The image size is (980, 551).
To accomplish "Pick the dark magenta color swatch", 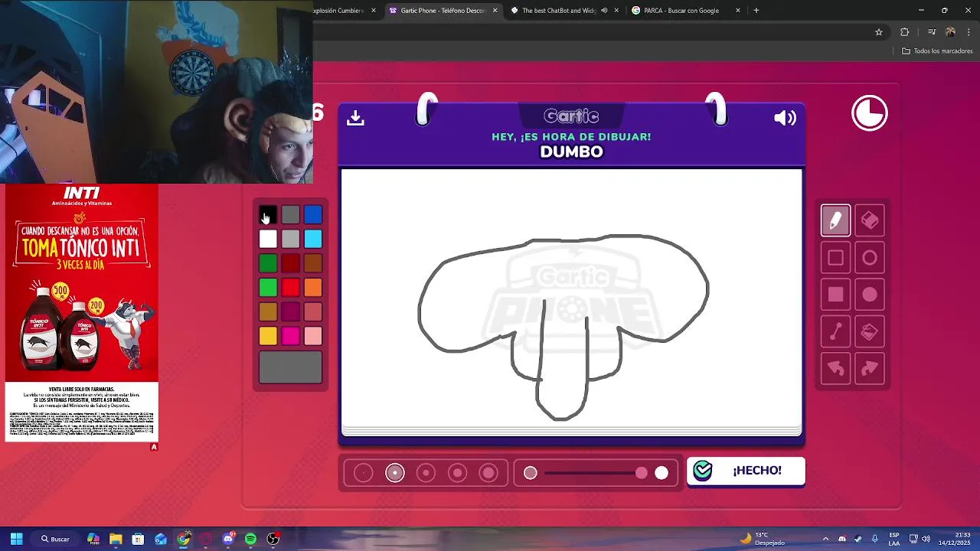I will pos(290,312).
